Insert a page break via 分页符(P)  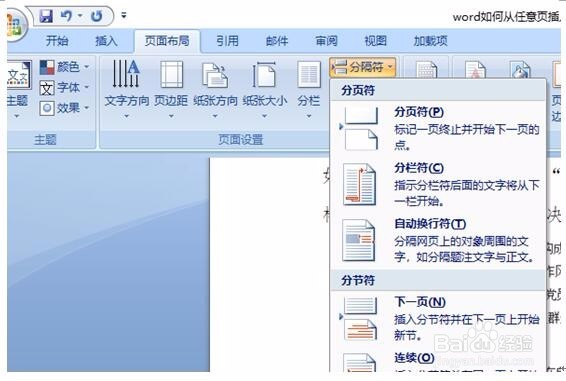tap(437, 128)
